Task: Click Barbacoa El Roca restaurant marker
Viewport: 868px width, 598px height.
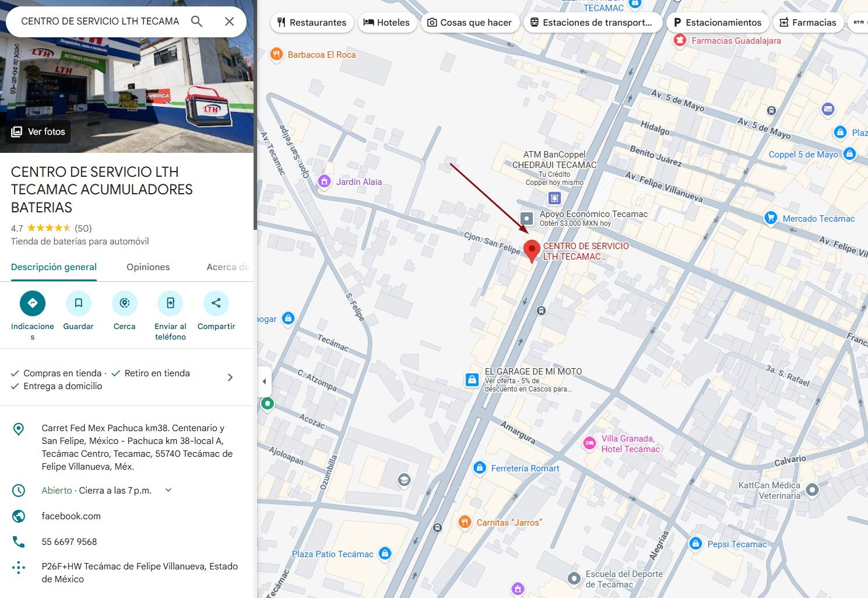Action: pyautogui.click(x=276, y=55)
